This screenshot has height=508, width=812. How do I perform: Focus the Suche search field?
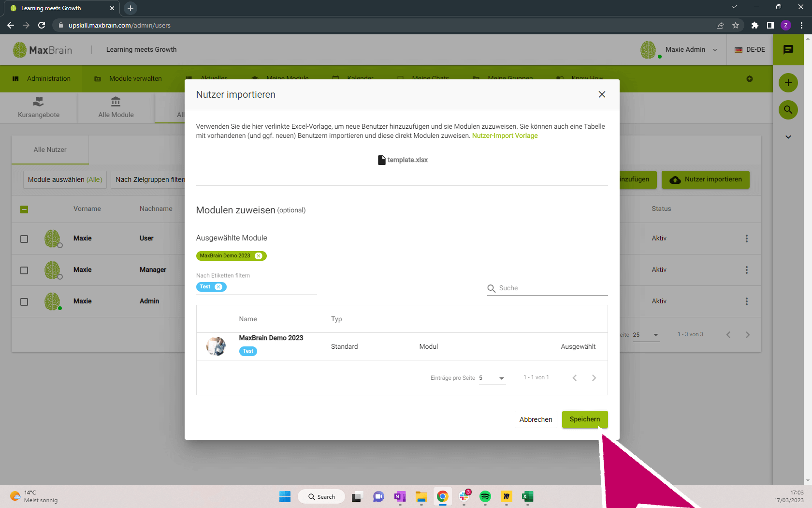click(x=547, y=288)
